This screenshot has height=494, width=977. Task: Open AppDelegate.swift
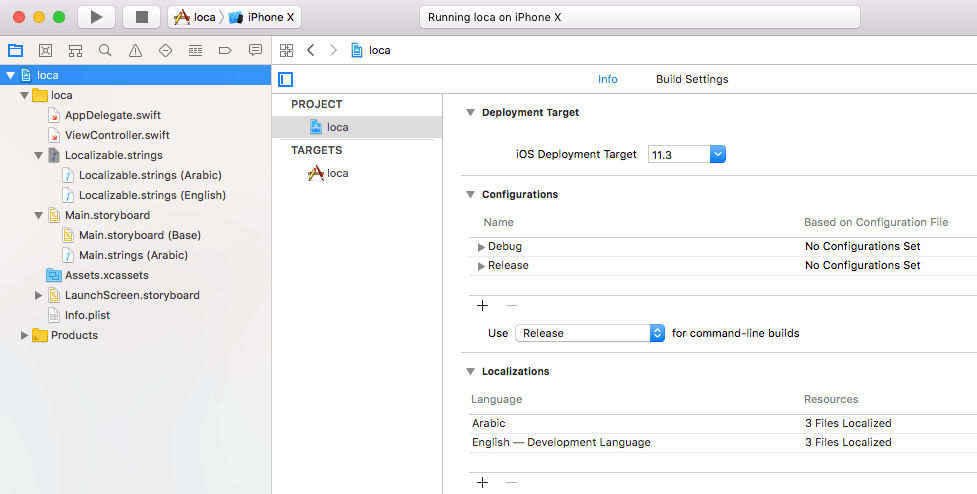[x=113, y=115]
